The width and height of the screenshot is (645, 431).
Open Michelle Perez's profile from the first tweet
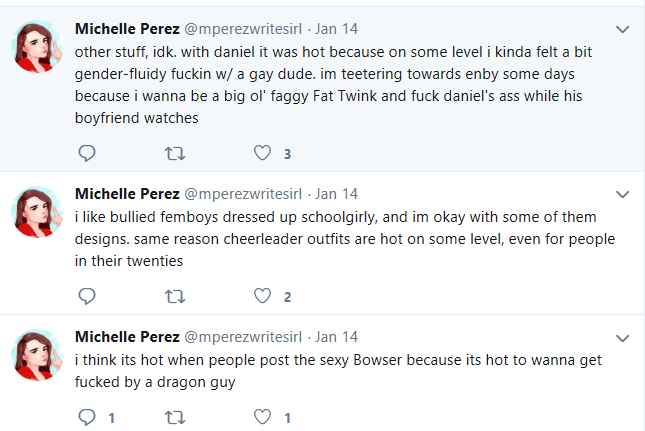pyautogui.click(x=127, y=29)
